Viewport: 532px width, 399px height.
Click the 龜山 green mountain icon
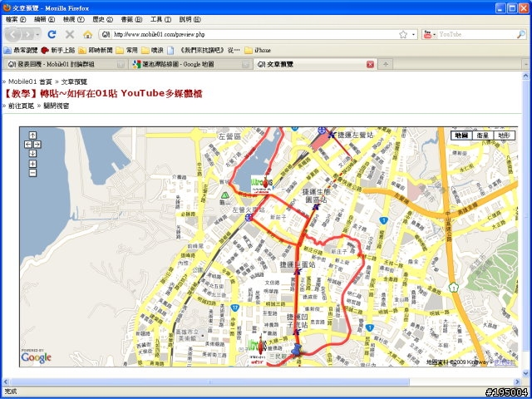(224, 195)
